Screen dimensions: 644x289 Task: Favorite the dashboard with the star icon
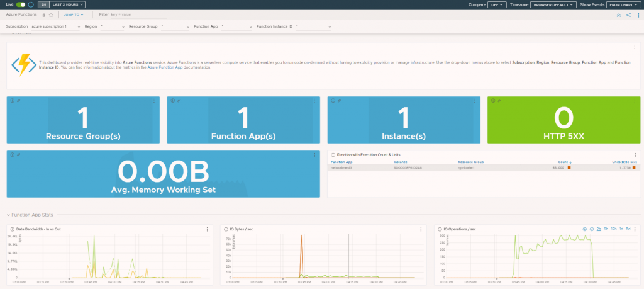coord(51,15)
